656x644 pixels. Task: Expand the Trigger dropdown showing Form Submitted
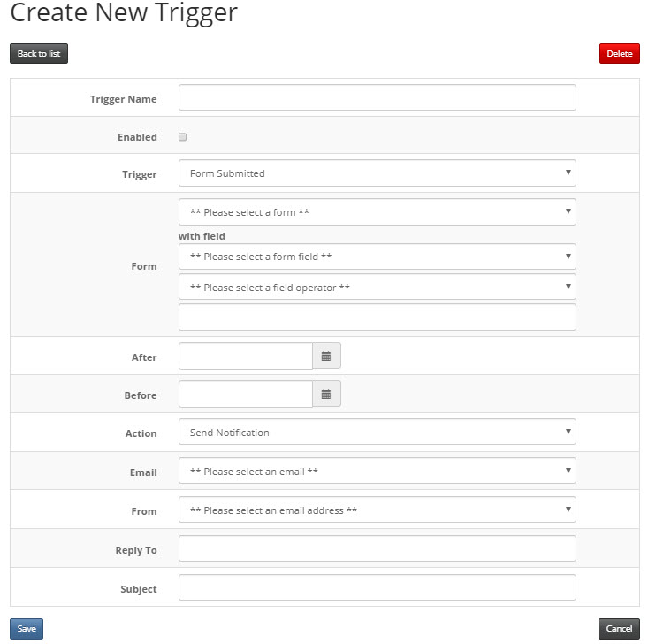point(377,172)
